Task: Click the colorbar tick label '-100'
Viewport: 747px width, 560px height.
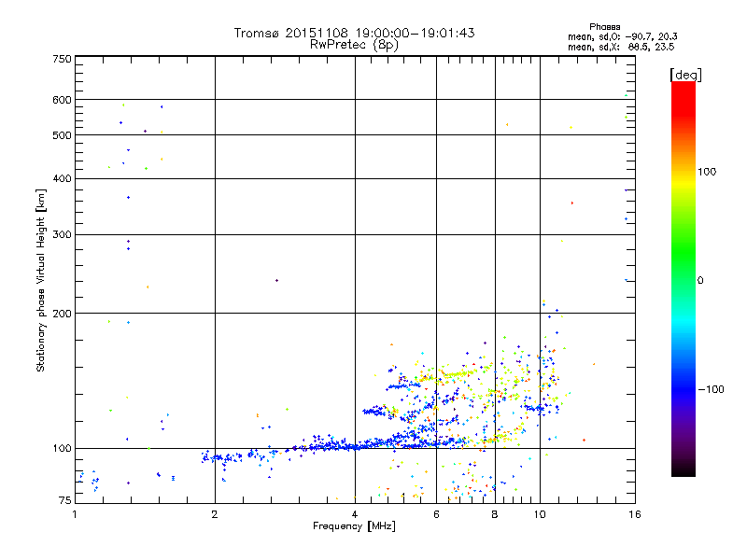Action: click(x=711, y=389)
